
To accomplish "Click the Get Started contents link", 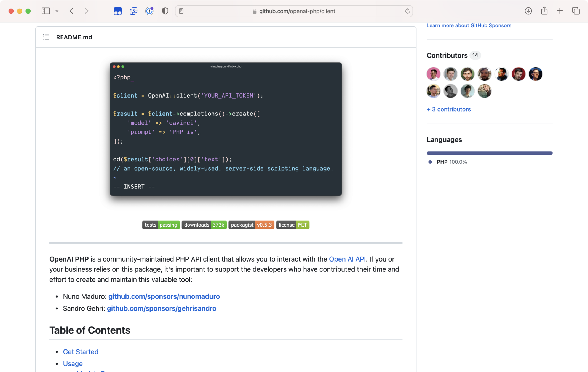I will point(81,352).
